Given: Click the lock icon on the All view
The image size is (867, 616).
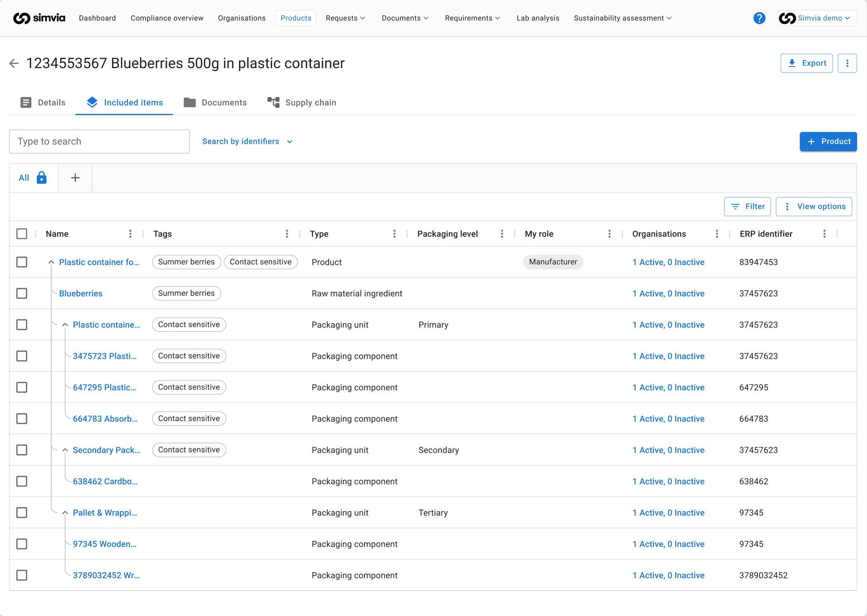Looking at the screenshot, I should click(x=42, y=178).
